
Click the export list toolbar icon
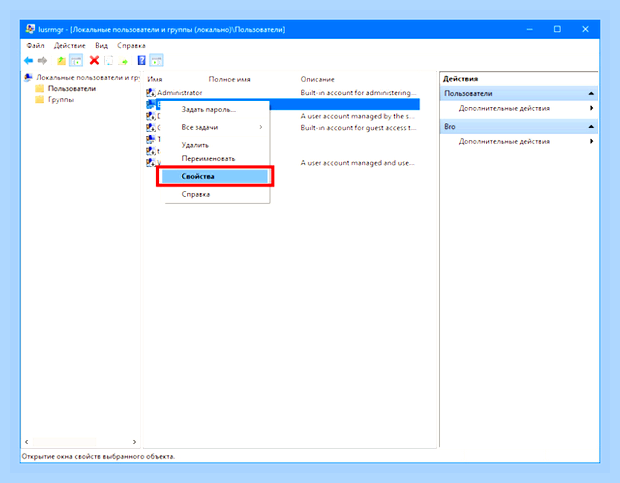[123, 60]
